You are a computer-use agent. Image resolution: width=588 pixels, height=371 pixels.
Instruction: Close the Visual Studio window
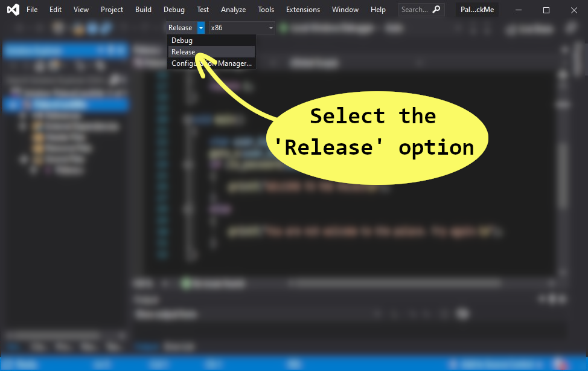click(574, 10)
